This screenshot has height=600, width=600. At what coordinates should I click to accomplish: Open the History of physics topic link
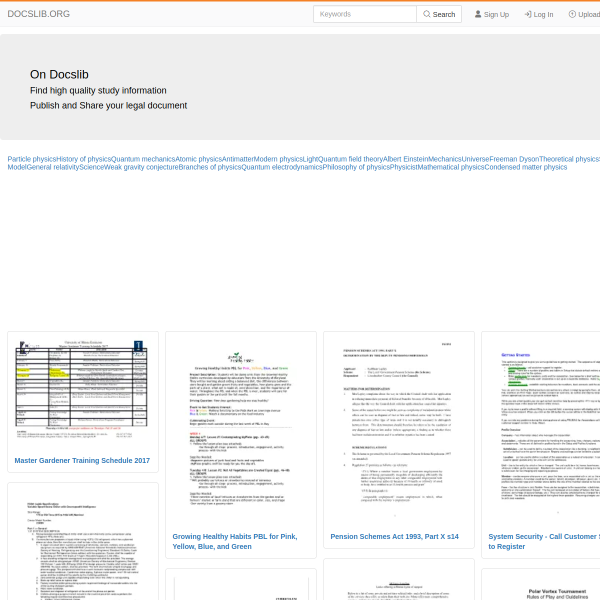[83, 159]
